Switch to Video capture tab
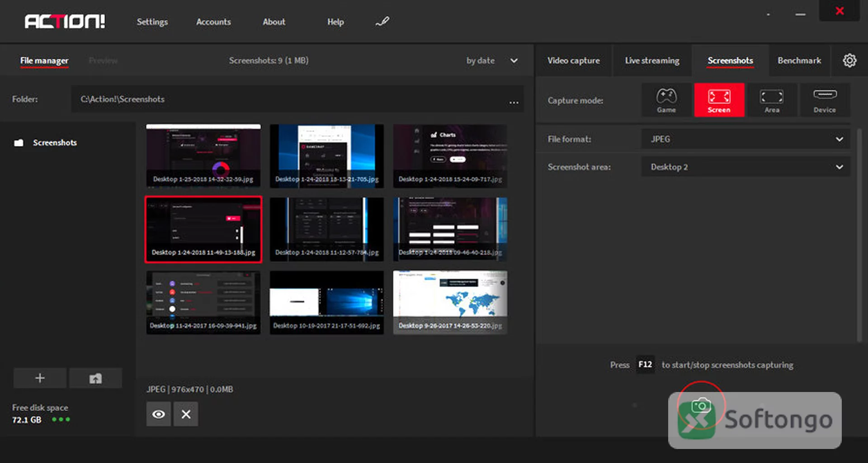Screen dimensions: 868x463 click(x=574, y=61)
